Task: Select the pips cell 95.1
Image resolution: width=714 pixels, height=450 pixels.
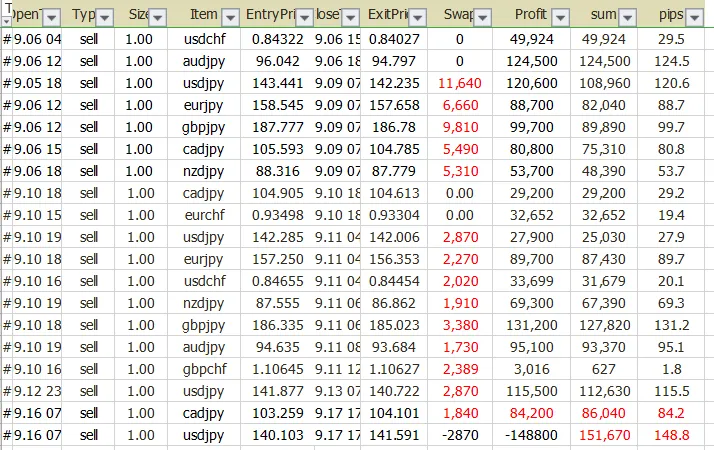Action: [x=671, y=347]
